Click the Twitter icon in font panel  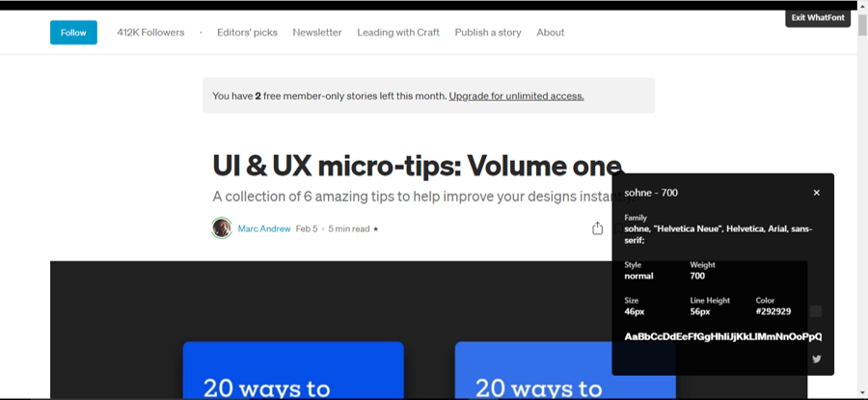coord(817,360)
